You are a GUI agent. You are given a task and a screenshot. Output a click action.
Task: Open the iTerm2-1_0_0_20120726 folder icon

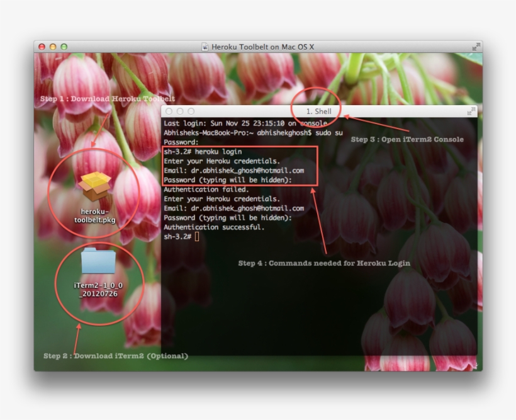click(98, 261)
